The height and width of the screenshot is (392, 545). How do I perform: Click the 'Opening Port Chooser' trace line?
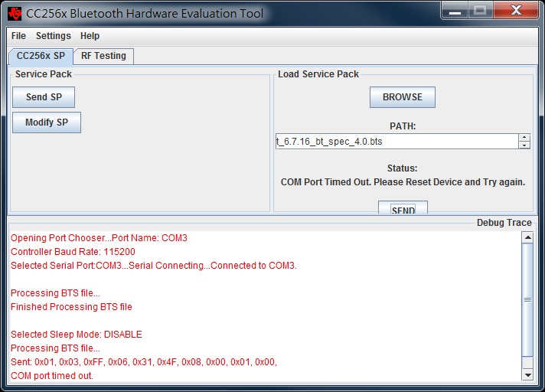(x=99, y=238)
